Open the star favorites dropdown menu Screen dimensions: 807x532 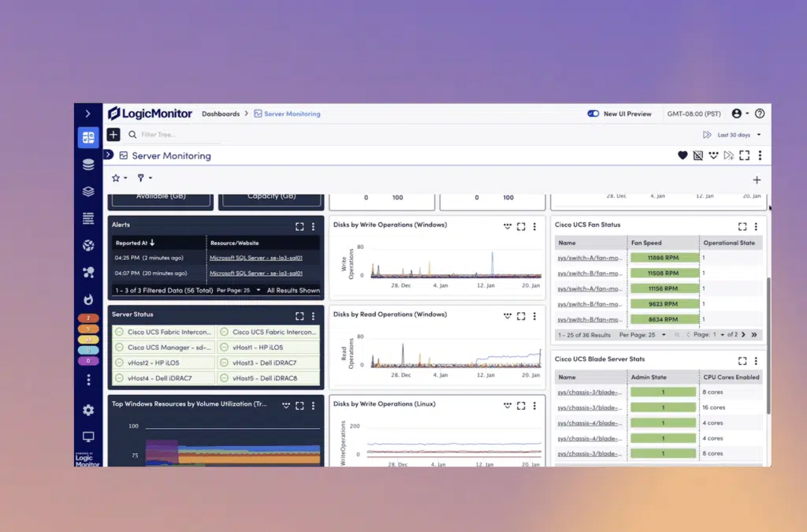120,178
